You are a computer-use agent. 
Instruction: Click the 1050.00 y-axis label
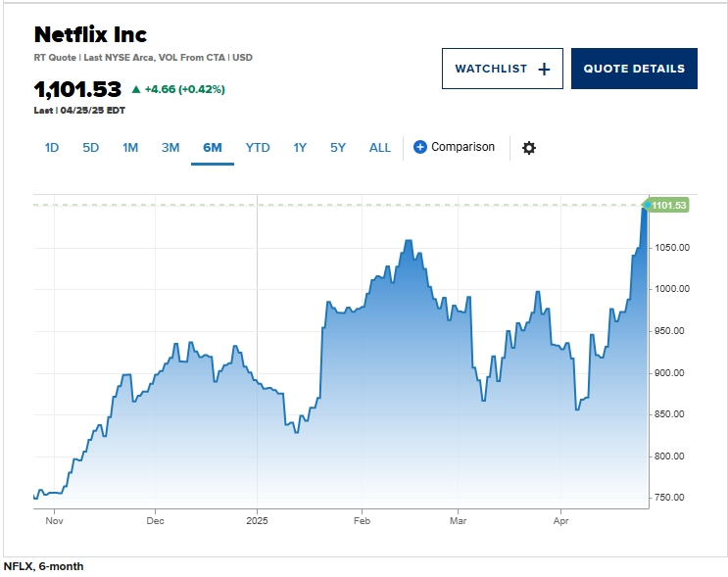(x=672, y=248)
